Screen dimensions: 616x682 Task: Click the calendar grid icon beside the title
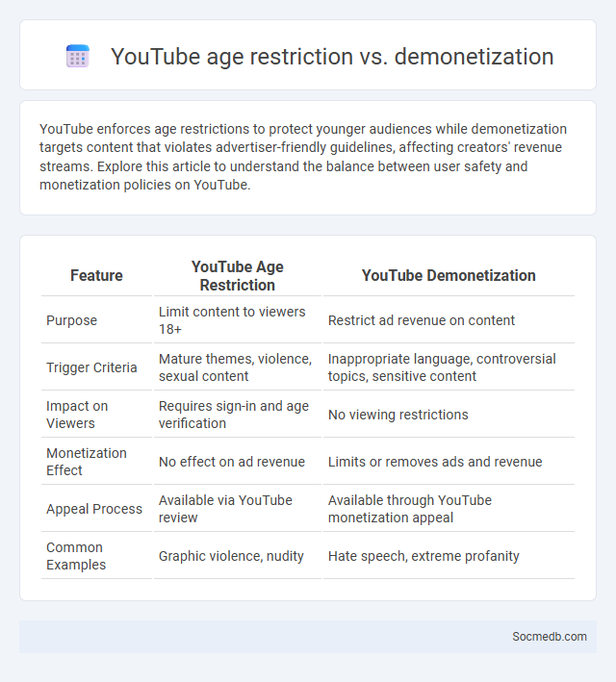78,56
